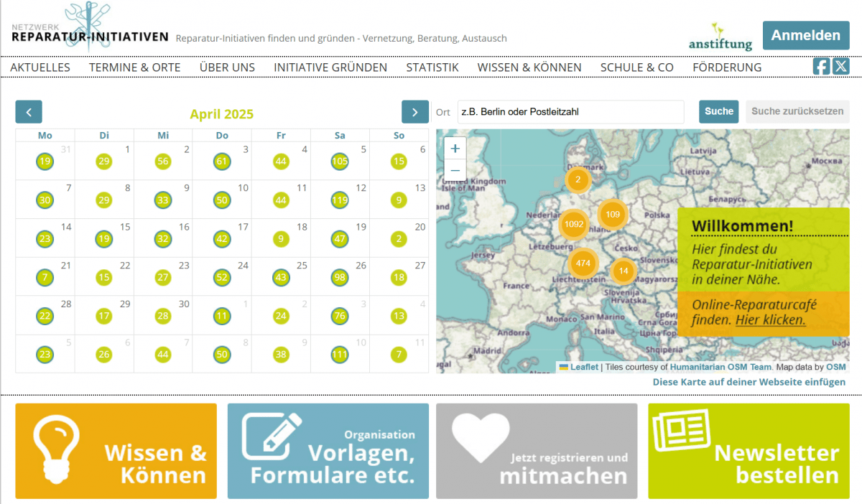This screenshot has height=504, width=862.
Task: Go to previous month in calendar
Action: 29,112
